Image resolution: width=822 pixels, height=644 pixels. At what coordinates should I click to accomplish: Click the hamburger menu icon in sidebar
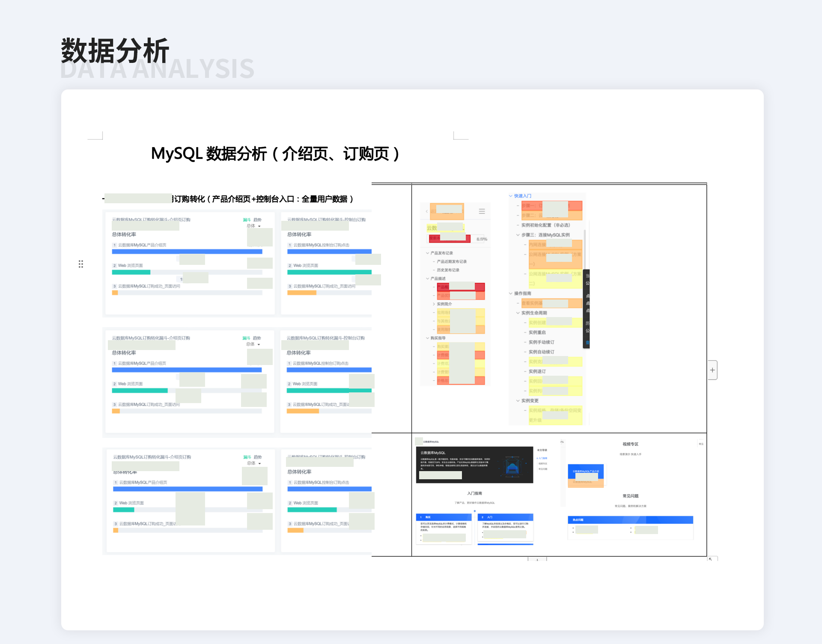pos(482,211)
